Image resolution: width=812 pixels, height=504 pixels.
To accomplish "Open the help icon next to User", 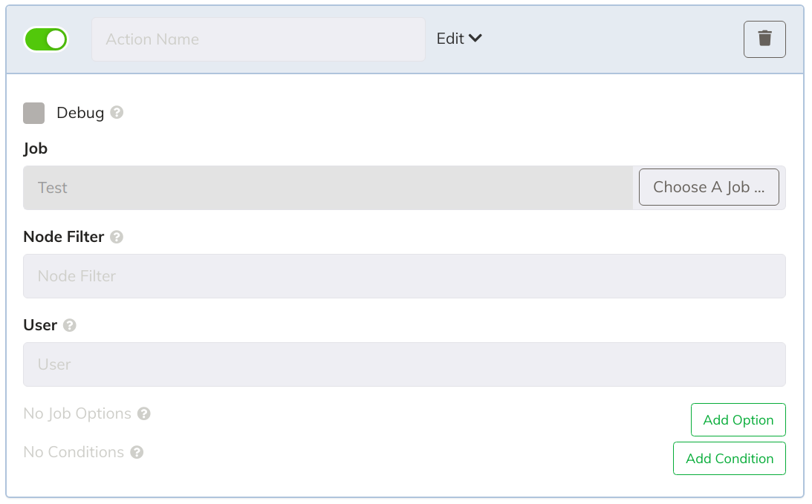I will coord(70,325).
